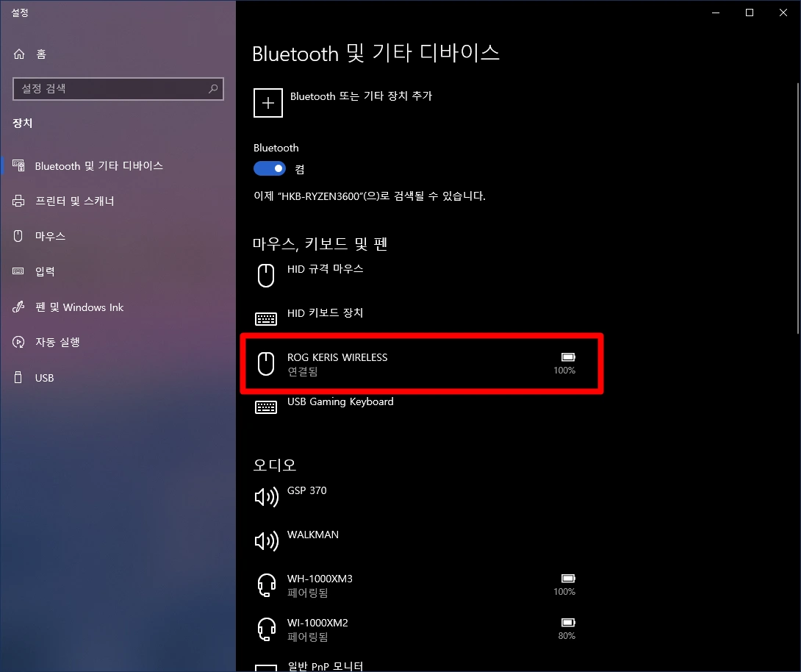Click the WH-1000XM3 headset icon
801x672 pixels.
coord(266,585)
